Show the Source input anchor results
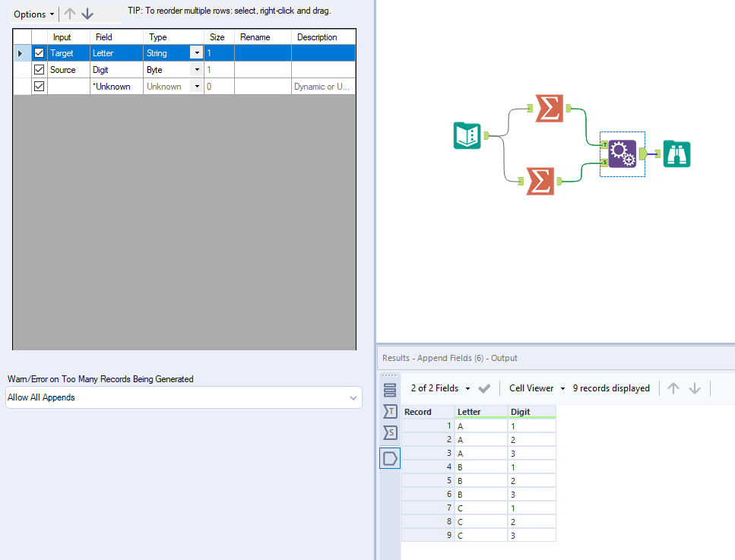The width and height of the screenshot is (735, 560). point(390,433)
